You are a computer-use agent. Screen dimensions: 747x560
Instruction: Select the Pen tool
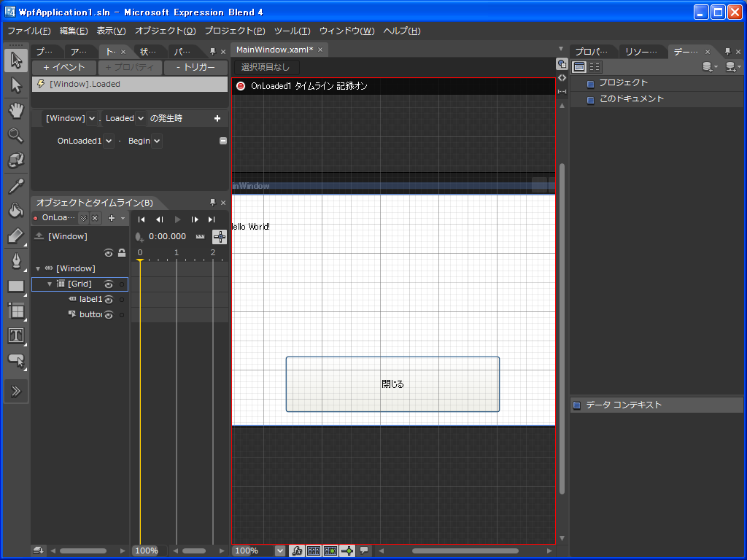click(x=16, y=261)
